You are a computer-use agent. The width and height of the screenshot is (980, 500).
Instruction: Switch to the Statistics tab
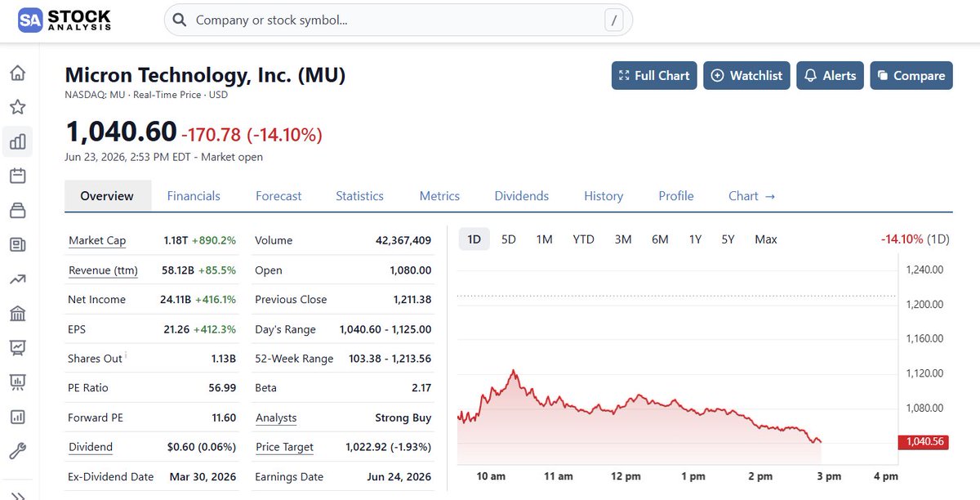(x=359, y=196)
